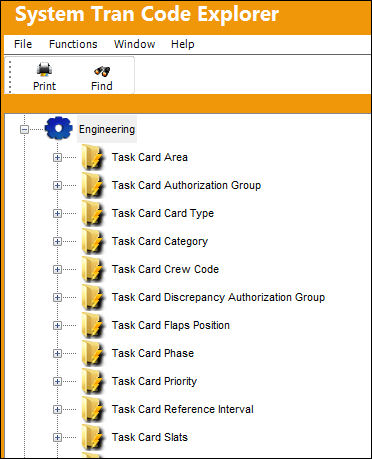This screenshot has width=372, height=459.
Task: Select the Task Card Area row
Action: pos(150,157)
